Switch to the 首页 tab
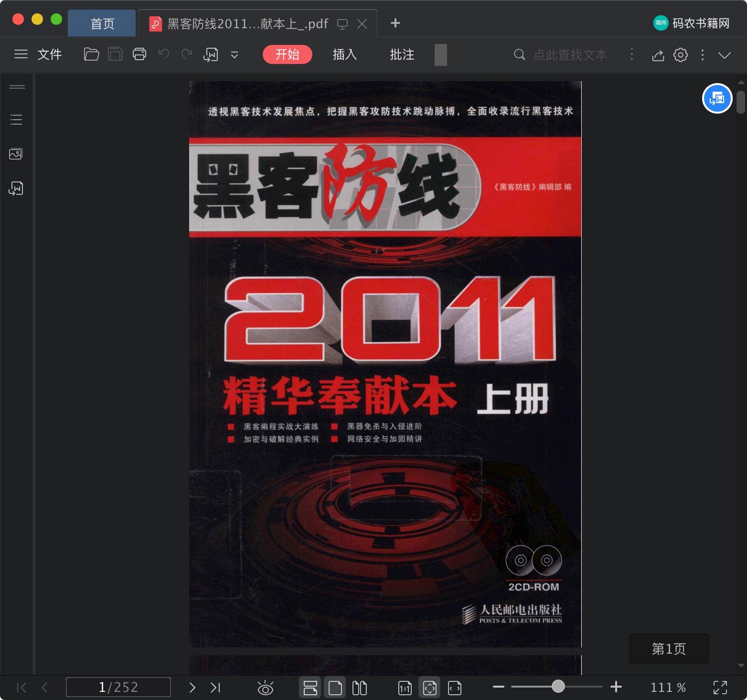The height and width of the screenshot is (700, 747). 102,23
